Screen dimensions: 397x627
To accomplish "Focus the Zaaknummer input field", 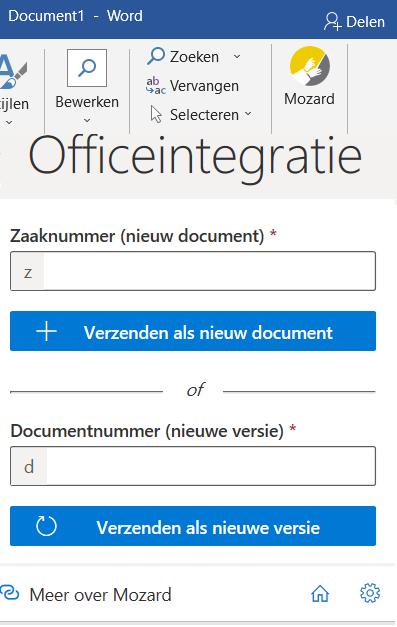I will 193,271.
